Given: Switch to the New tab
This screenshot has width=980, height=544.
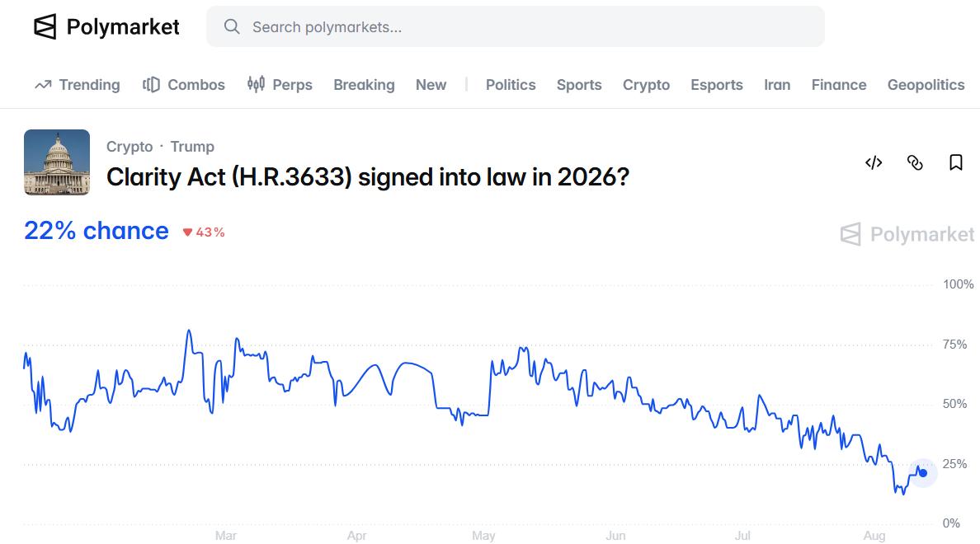Looking at the screenshot, I should tap(431, 85).
